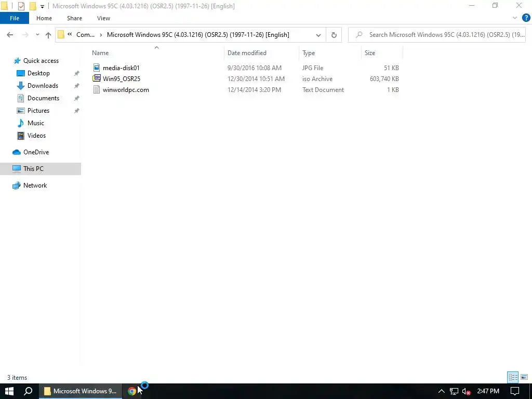Open muted volume tray icon

[466, 391]
